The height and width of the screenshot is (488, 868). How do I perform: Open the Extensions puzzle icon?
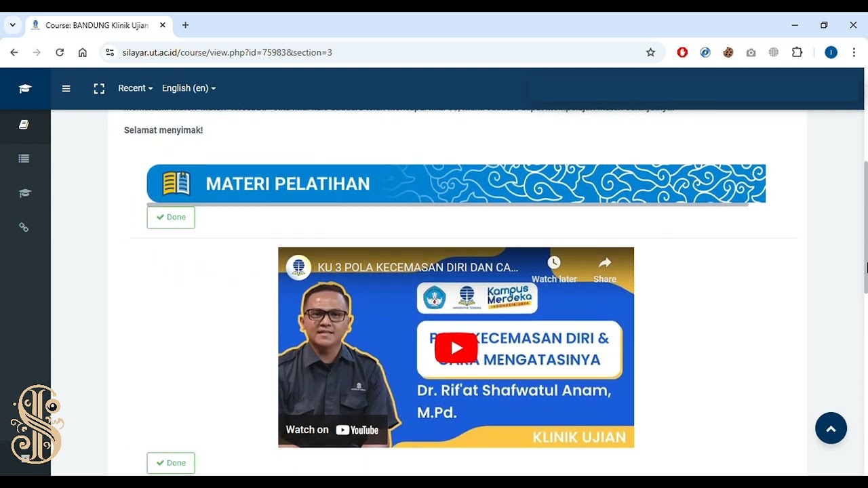pyautogui.click(x=797, y=52)
